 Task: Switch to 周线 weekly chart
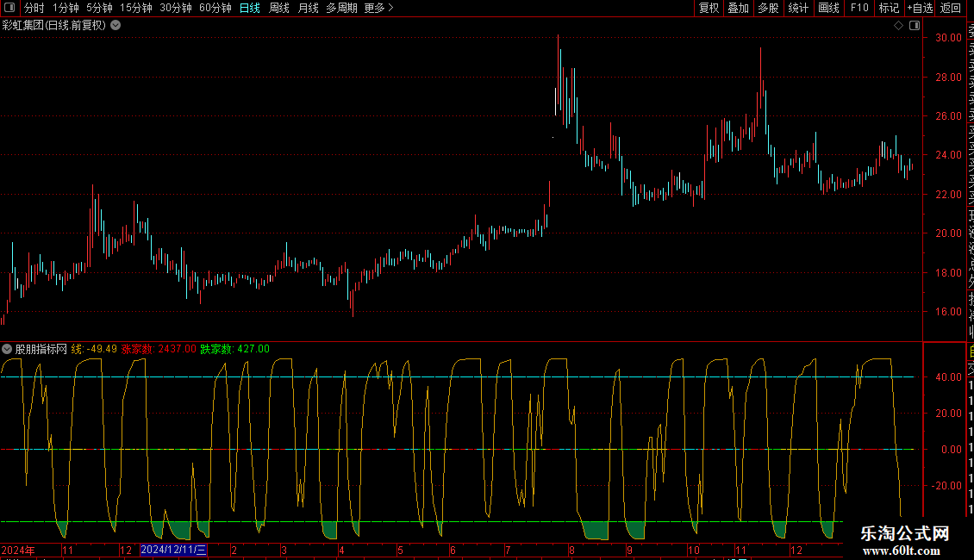click(279, 8)
